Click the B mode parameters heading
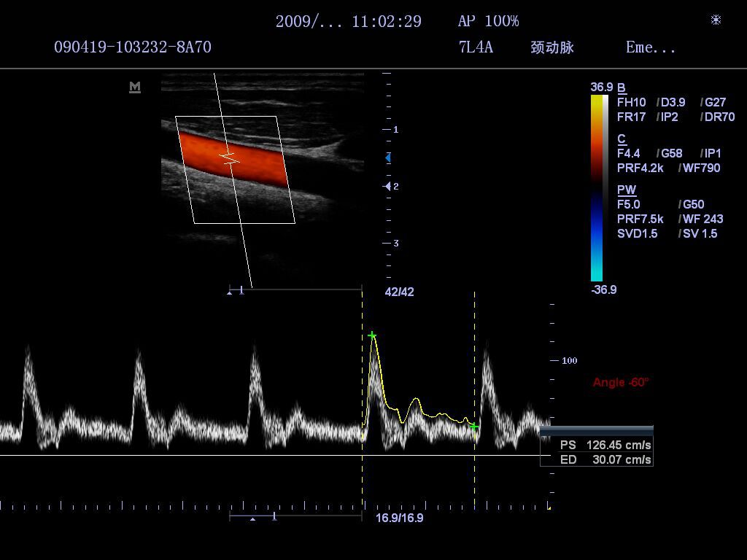This screenshot has width=747, height=560. (622, 88)
